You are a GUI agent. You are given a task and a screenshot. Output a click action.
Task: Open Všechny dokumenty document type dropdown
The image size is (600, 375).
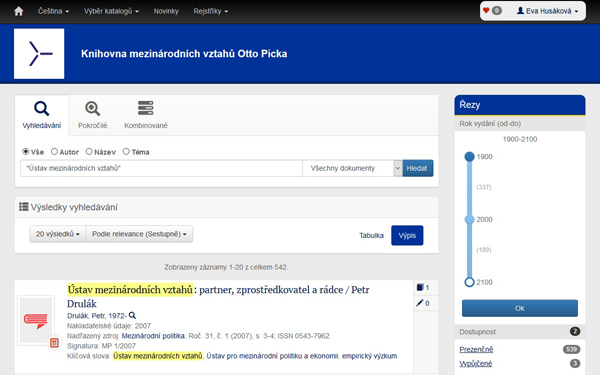coord(352,168)
